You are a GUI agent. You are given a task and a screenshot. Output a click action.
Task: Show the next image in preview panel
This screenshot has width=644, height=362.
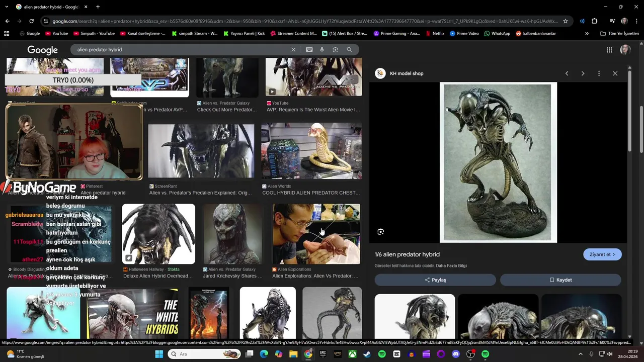point(583,73)
